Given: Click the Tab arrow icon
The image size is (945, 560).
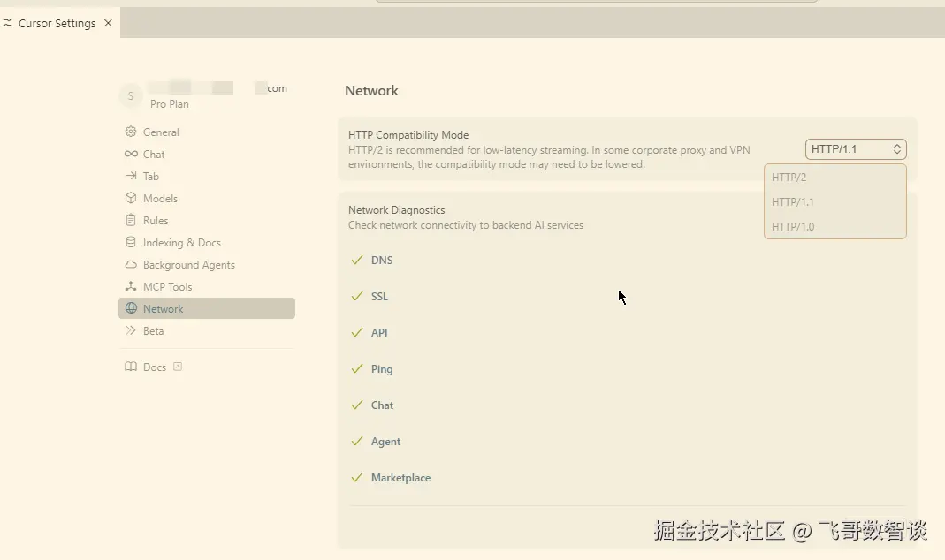Looking at the screenshot, I should (131, 176).
